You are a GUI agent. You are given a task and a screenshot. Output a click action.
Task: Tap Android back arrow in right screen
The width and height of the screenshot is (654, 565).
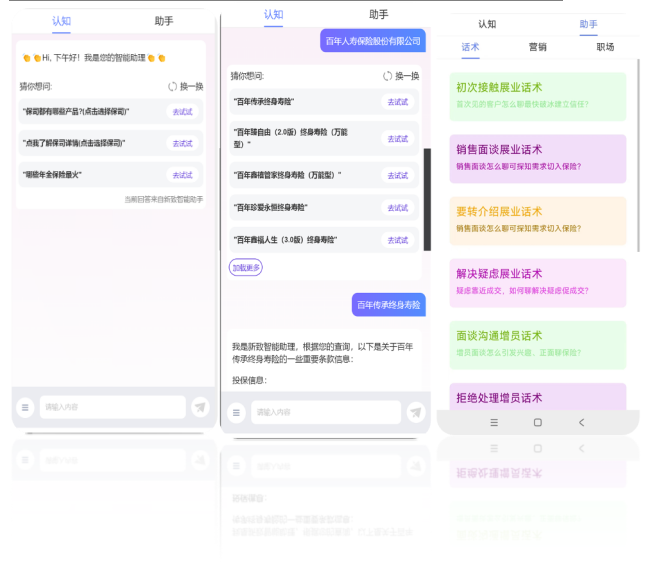tap(581, 422)
